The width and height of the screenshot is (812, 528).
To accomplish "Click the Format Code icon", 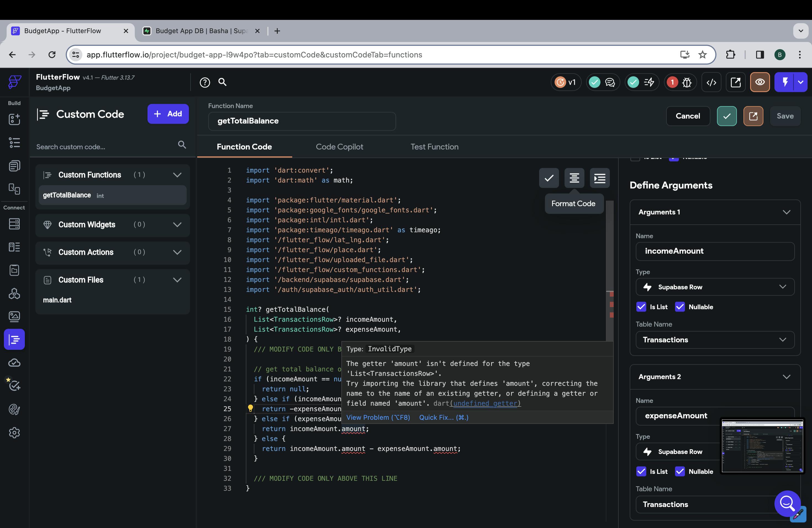I will tap(574, 178).
